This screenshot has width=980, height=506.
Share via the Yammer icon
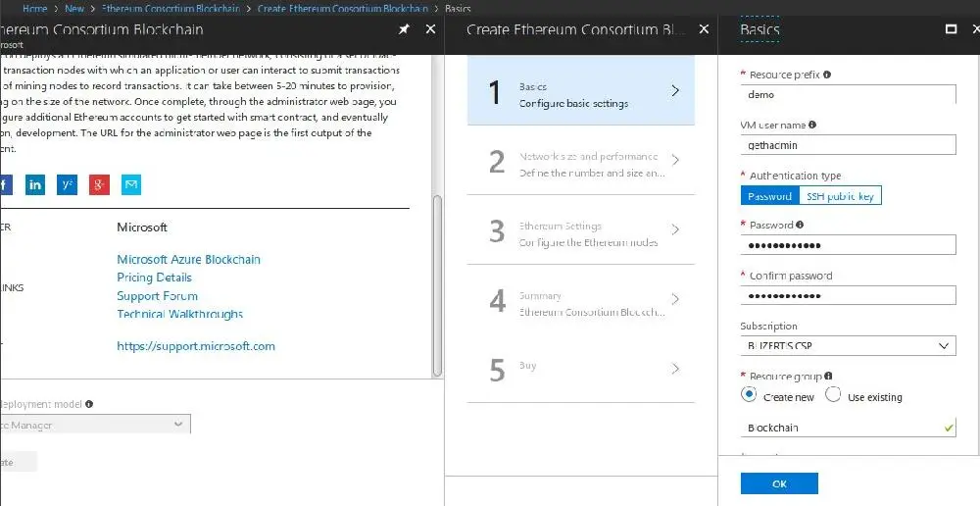click(x=67, y=184)
